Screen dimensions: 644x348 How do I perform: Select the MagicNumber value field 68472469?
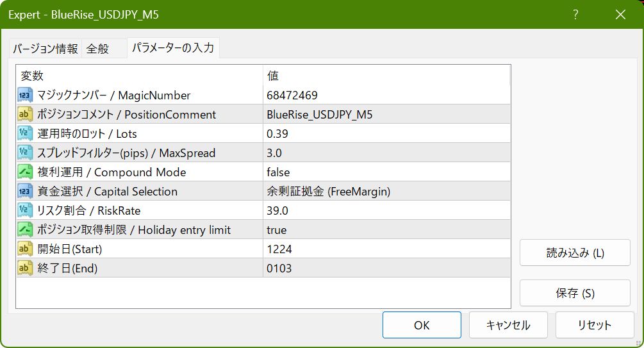[292, 95]
